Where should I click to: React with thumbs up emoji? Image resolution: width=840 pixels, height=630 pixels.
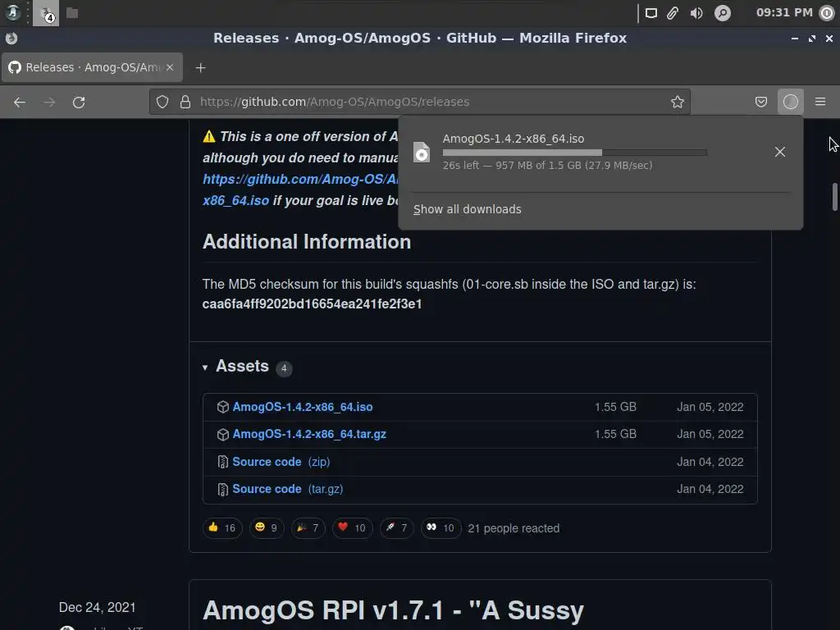tap(222, 528)
